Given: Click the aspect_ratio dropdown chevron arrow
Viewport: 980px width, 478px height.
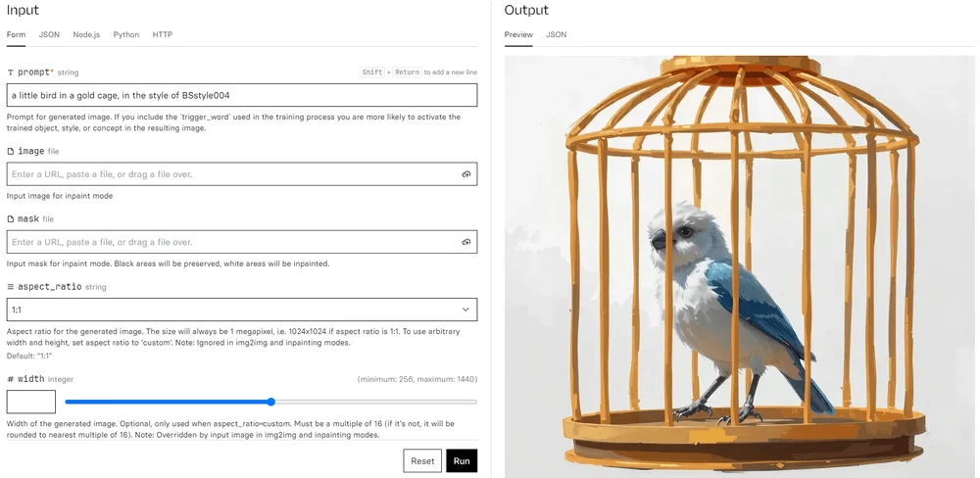Looking at the screenshot, I should (465, 310).
